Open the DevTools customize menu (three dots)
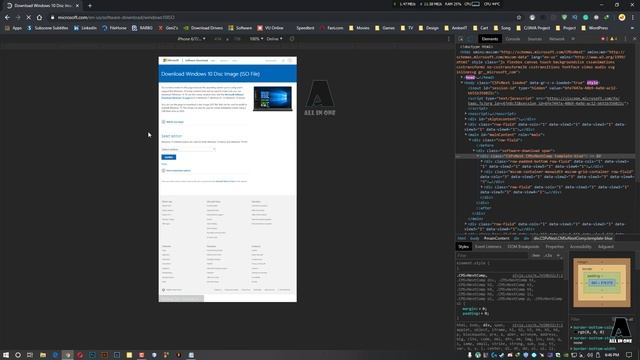640x360 pixels. point(625,39)
